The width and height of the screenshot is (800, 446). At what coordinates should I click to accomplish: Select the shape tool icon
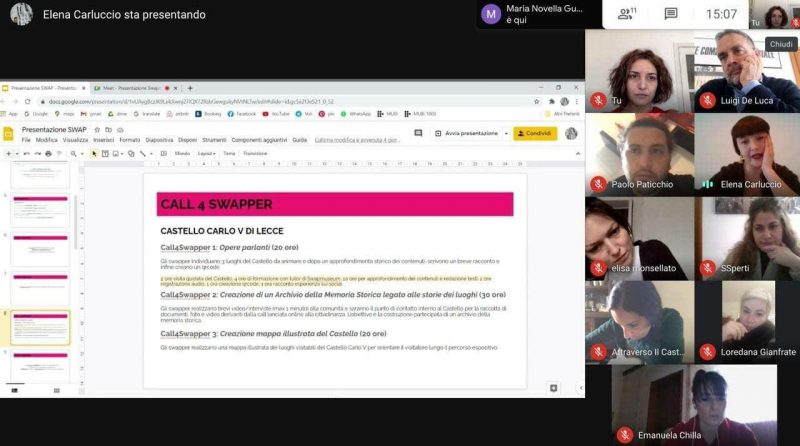[131, 154]
